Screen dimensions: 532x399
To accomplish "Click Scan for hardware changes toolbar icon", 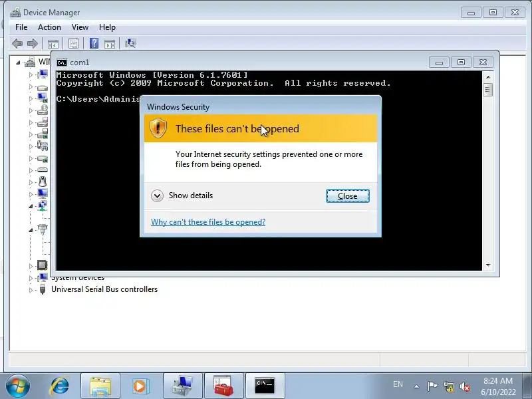I will [x=130, y=43].
